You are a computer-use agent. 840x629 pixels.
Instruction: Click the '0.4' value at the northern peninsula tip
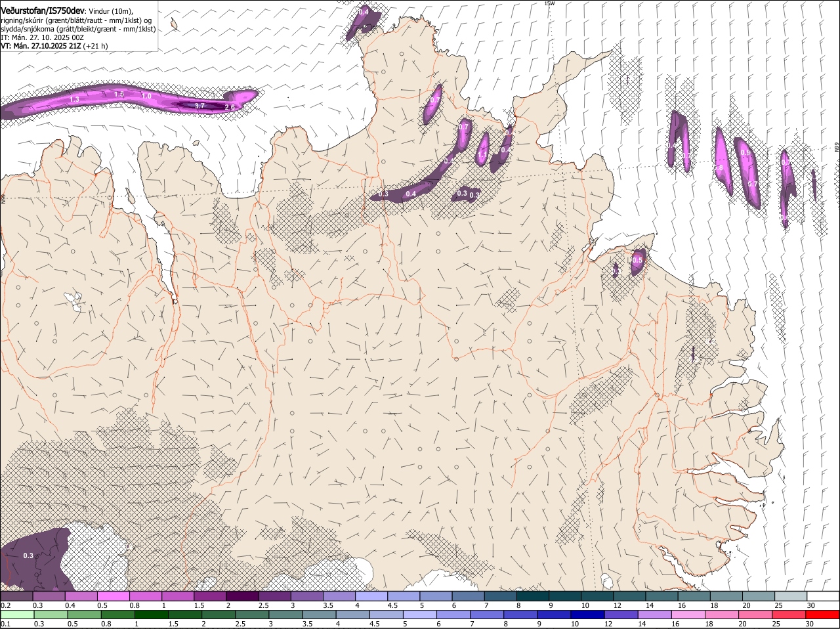coord(364,12)
